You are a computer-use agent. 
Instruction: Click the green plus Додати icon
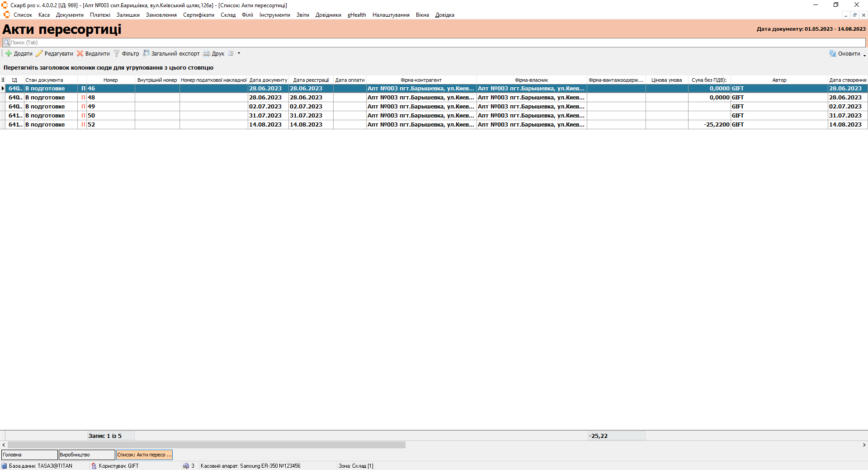click(x=9, y=53)
